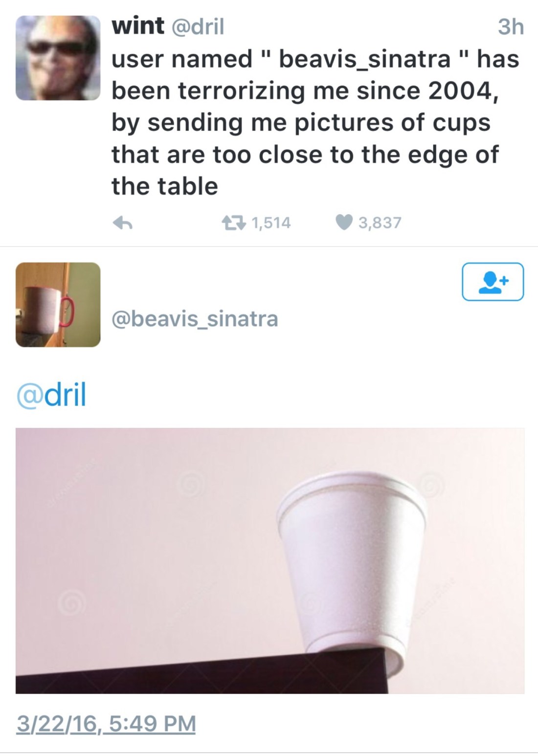Click the blue @dril mention in the reply
This screenshot has height=756, width=538.
[x=52, y=395]
